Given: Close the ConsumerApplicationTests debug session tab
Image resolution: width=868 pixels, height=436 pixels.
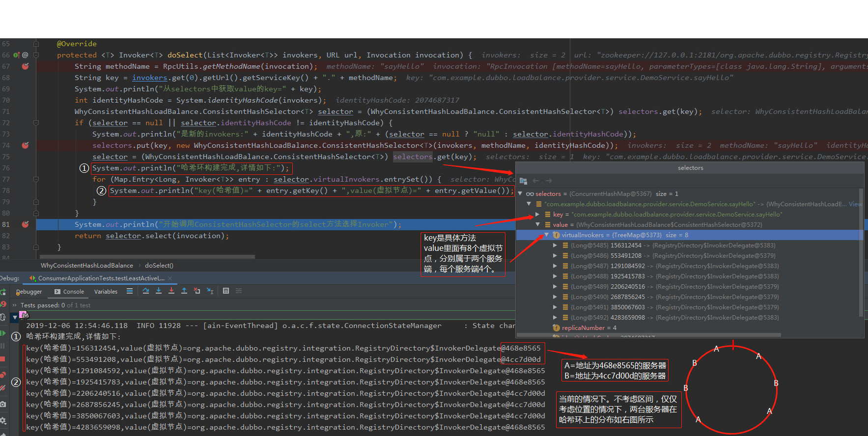Looking at the screenshot, I should 170,278.
